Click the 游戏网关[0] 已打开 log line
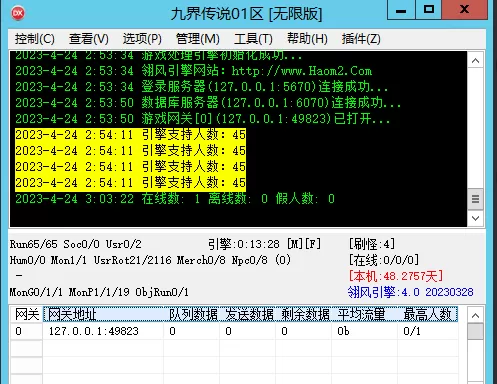 (203, 119)
